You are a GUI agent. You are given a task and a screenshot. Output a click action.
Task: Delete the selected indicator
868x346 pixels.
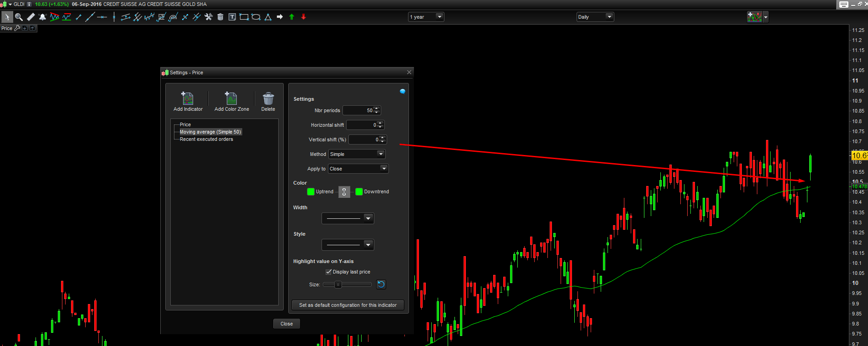(268, 102)
